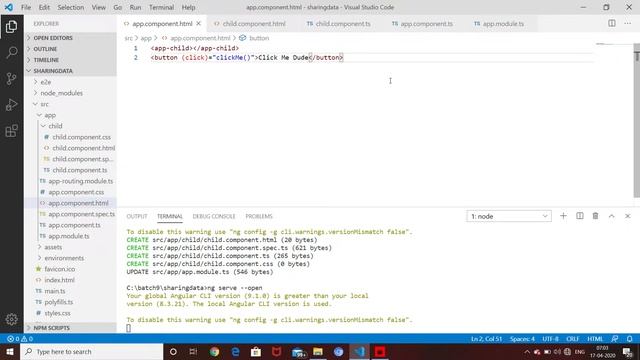Close the app.component.html editor tab
Screen dimensions: 640x360
[x=198, y=24]
